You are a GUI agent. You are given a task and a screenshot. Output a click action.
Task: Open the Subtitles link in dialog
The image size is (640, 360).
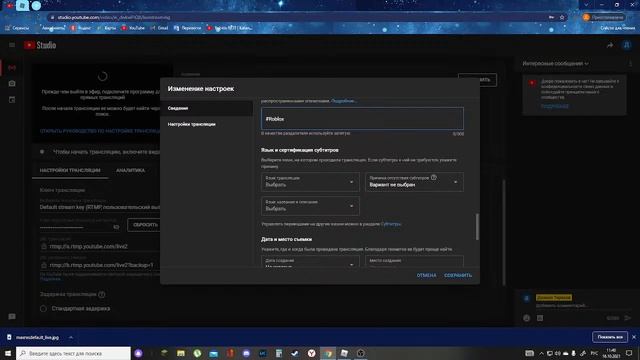click(391, 224)
